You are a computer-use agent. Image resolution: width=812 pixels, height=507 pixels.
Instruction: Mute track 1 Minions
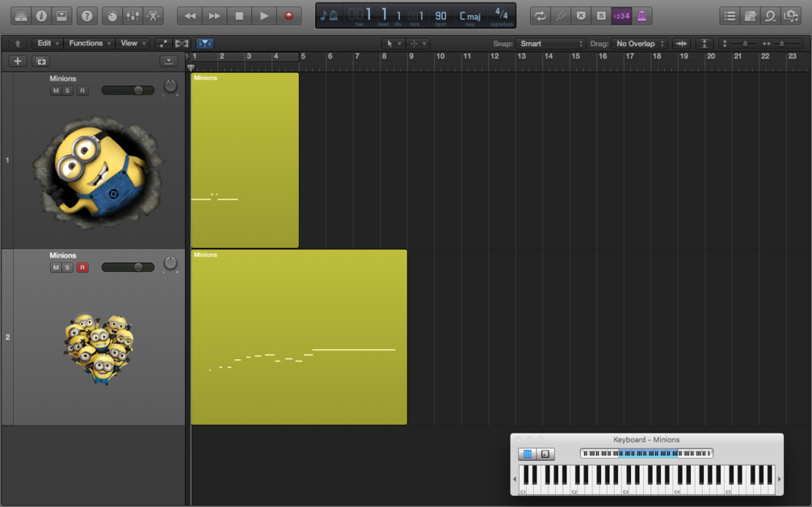coord(56,90)
